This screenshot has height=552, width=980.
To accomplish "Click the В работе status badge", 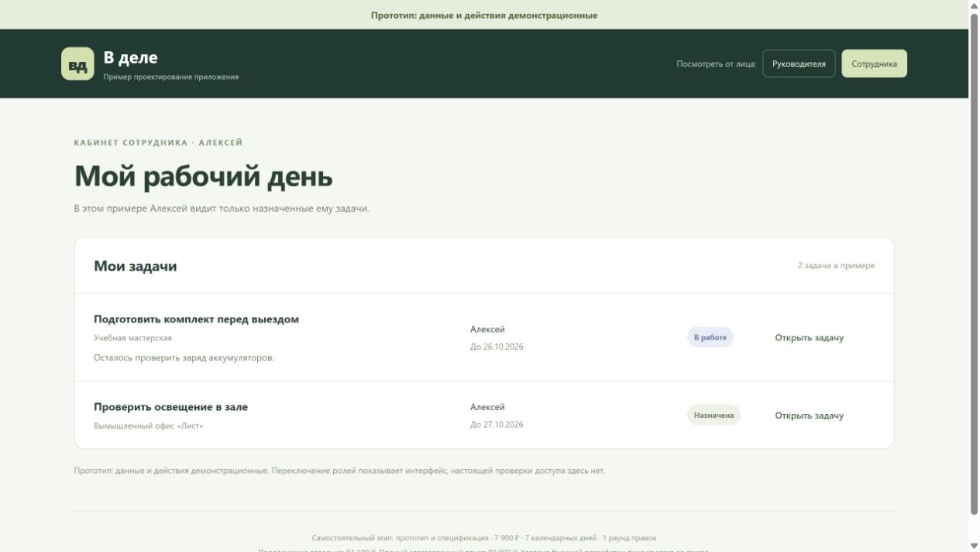I will 710,337.
